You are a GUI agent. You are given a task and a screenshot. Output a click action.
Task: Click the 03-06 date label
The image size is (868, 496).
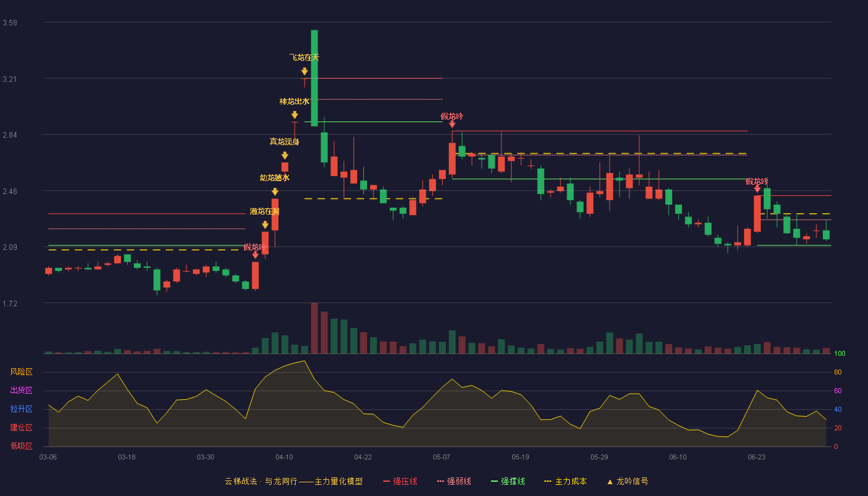pos(48,457)
